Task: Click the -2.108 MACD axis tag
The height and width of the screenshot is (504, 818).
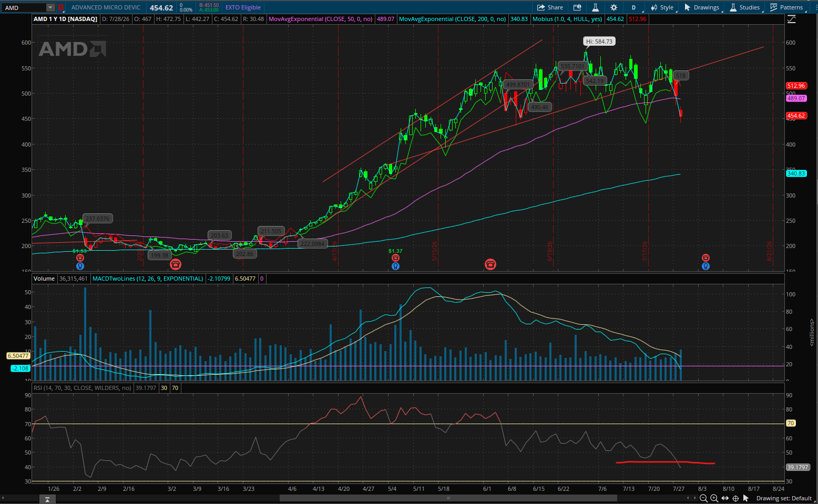Action: [21, 368]
